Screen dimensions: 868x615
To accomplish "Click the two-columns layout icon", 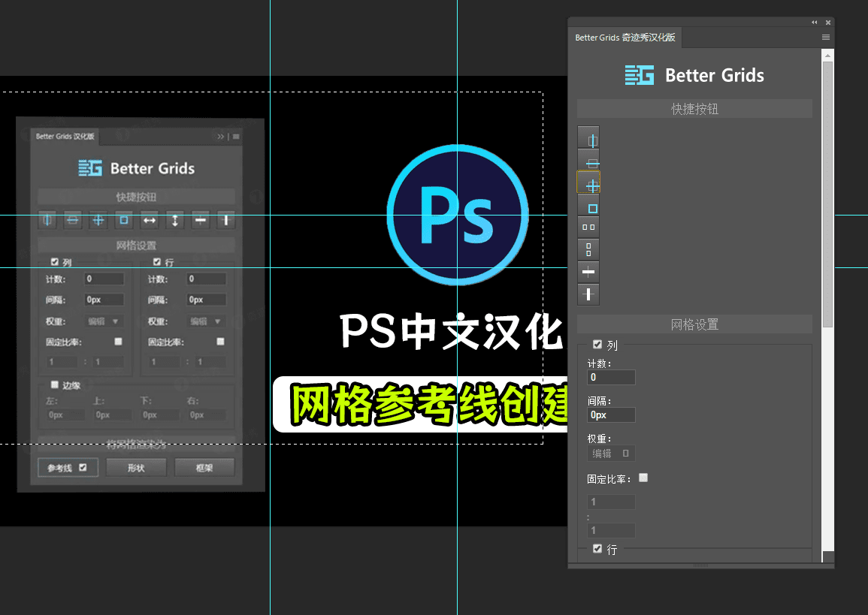I will [588, 226].
